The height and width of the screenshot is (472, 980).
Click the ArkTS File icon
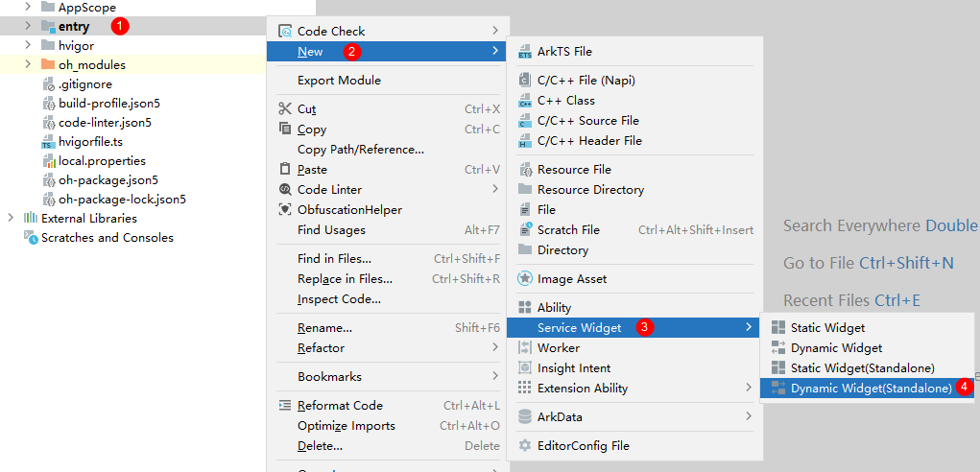[x=525, y=52]
